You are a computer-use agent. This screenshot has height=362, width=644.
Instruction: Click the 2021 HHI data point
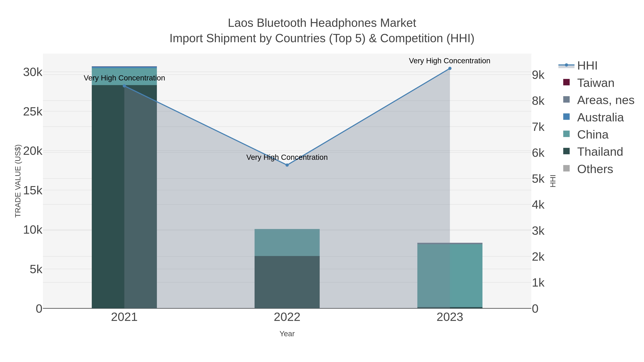(124, 86)
